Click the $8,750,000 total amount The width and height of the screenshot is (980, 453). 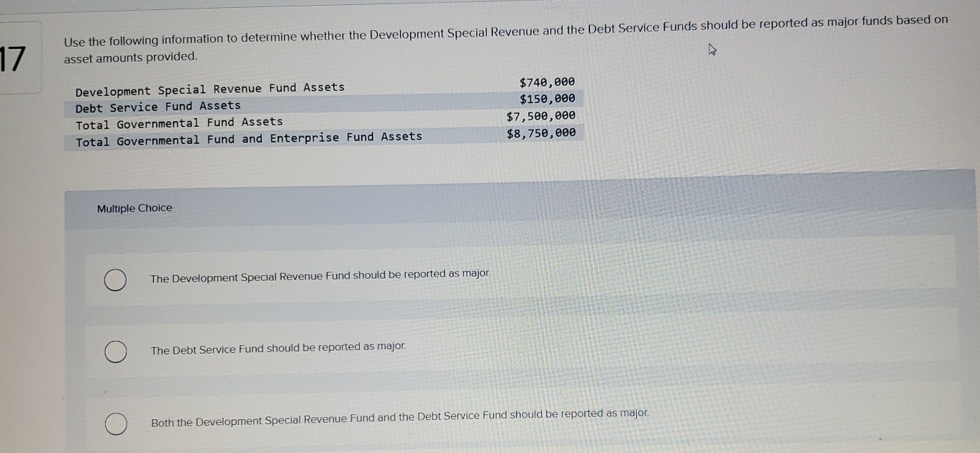pyautogui.click(x=541, y=133)
